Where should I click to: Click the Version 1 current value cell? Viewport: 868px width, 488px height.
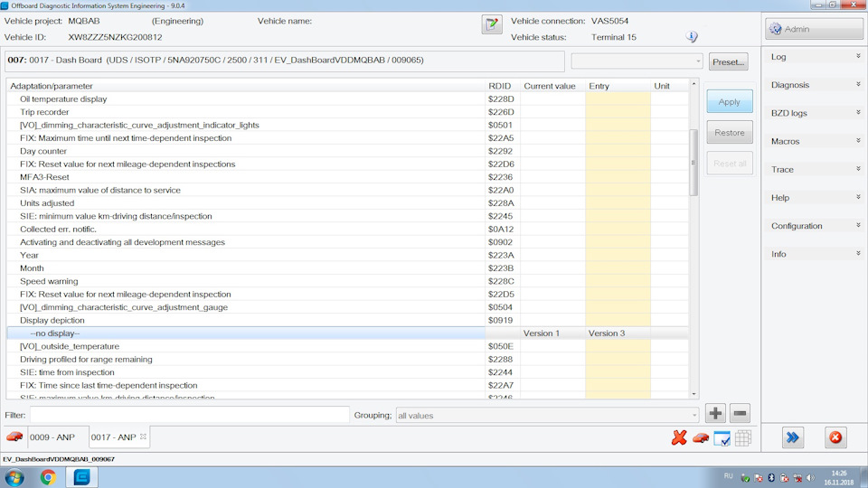(552, 333)
